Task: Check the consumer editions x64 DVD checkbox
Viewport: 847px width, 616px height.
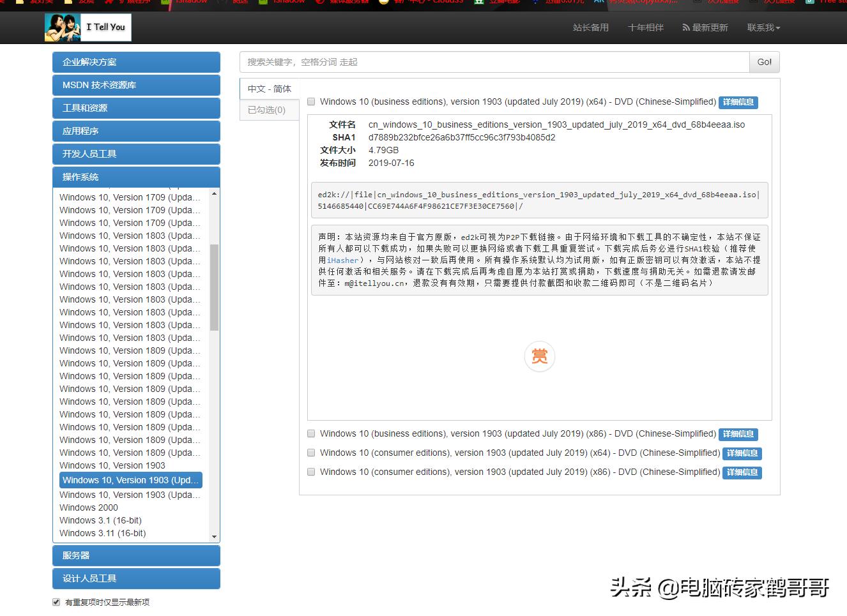Action: pos(311,453)
